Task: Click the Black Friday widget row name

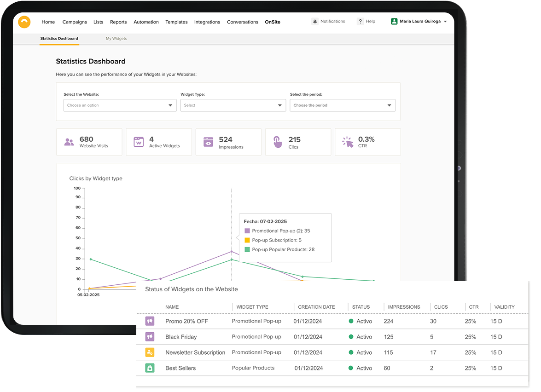Action: tap(181, 337)
